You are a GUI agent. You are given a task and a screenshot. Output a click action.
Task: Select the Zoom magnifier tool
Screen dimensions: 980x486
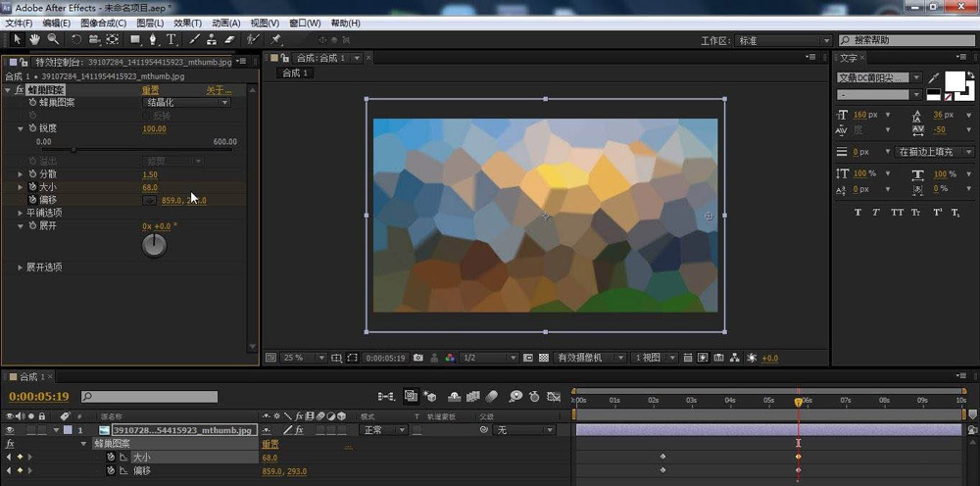pyautogui.click(x=53, y=40)
